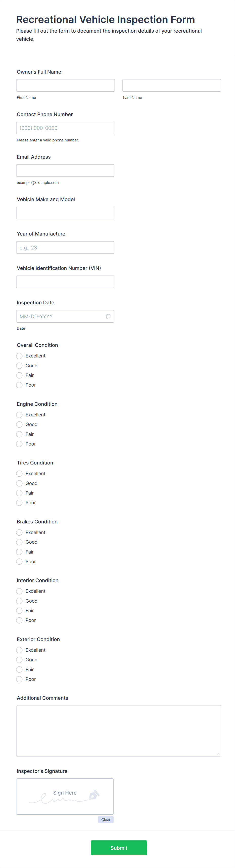Click the pen icon in the signature box
This screenshot has height=868, width=235.
point(94,795)
